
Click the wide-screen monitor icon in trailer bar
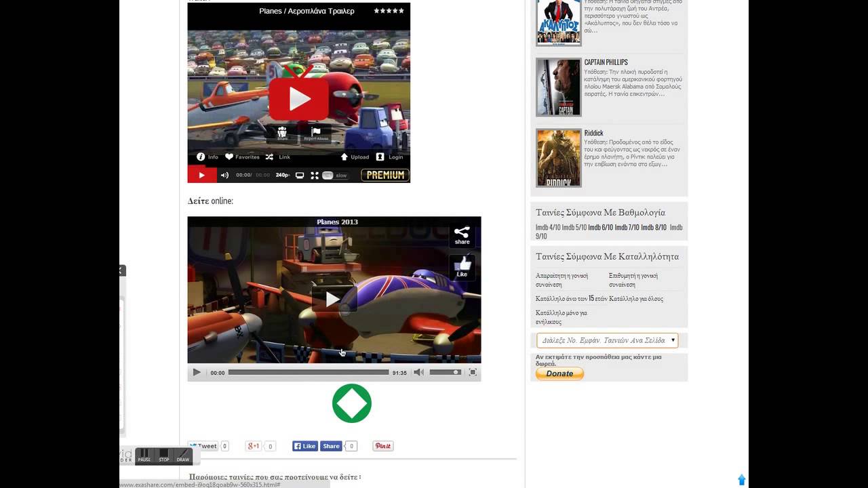pos(300,175)
